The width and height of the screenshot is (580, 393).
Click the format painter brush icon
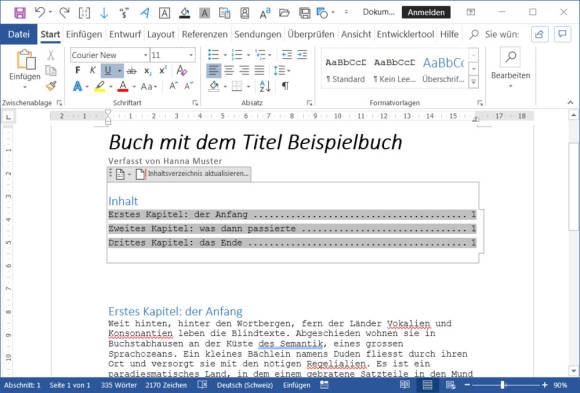51,86
